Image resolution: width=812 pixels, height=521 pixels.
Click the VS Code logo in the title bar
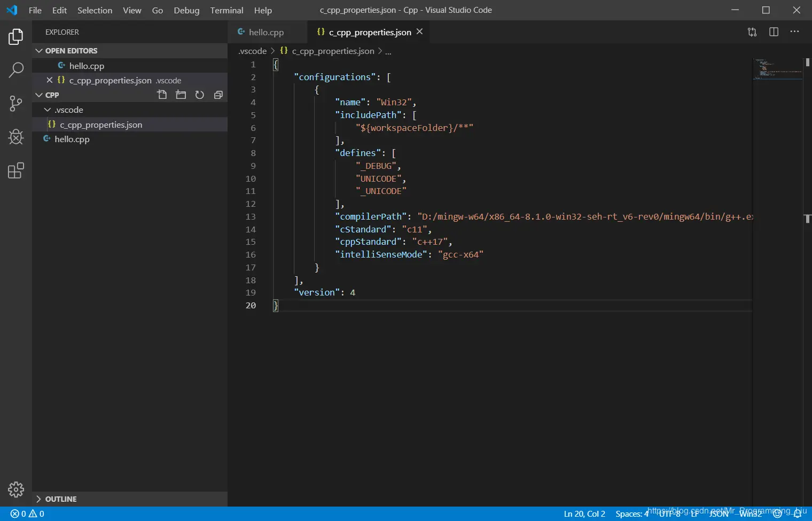[12, 10]
